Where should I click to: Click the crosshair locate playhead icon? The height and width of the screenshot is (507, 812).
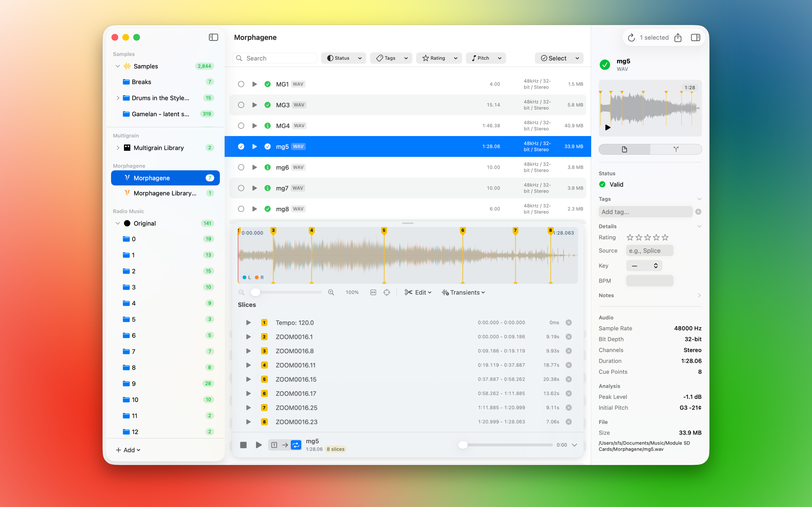387,292
